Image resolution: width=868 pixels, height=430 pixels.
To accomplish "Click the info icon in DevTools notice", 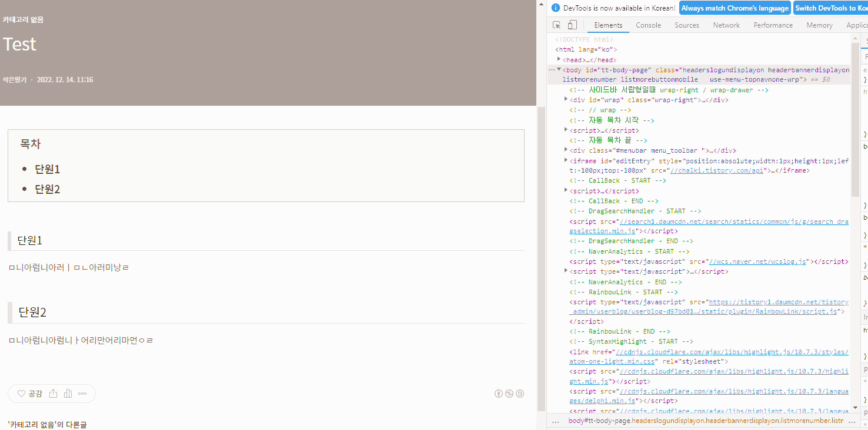I will click(556, 8).
